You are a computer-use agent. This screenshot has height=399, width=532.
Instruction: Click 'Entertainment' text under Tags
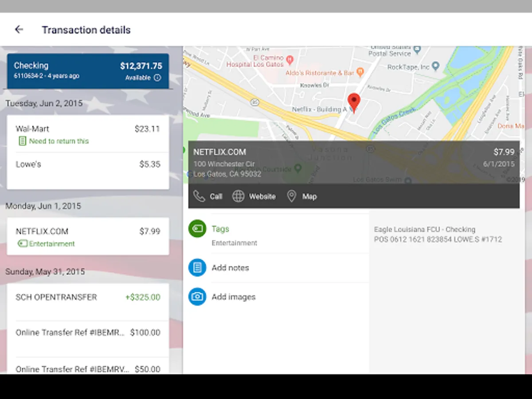tap(234, 243)
